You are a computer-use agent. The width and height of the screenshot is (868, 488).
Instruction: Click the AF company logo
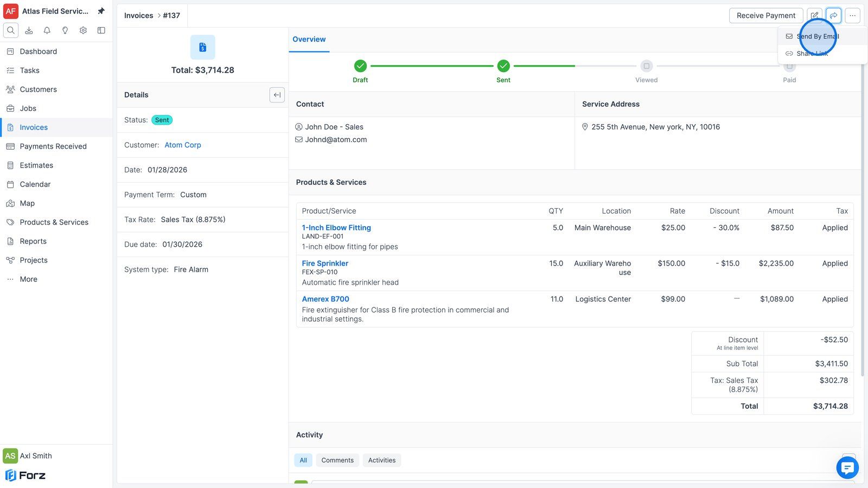pos(11,11)
